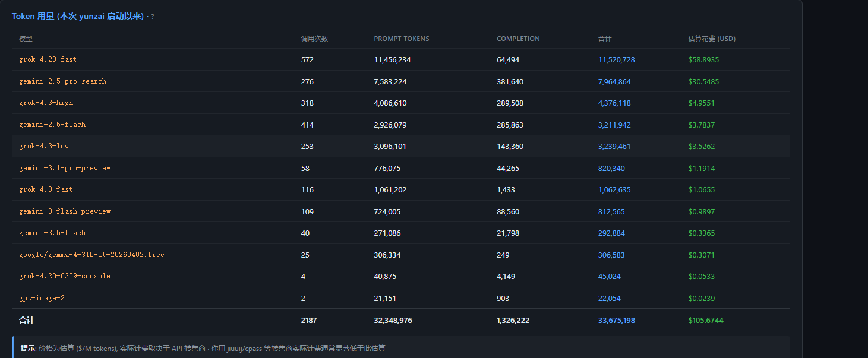Viewport: 868px width, 358px height.
Task: Click the COMPLETION column header
Action: point(518,39)
